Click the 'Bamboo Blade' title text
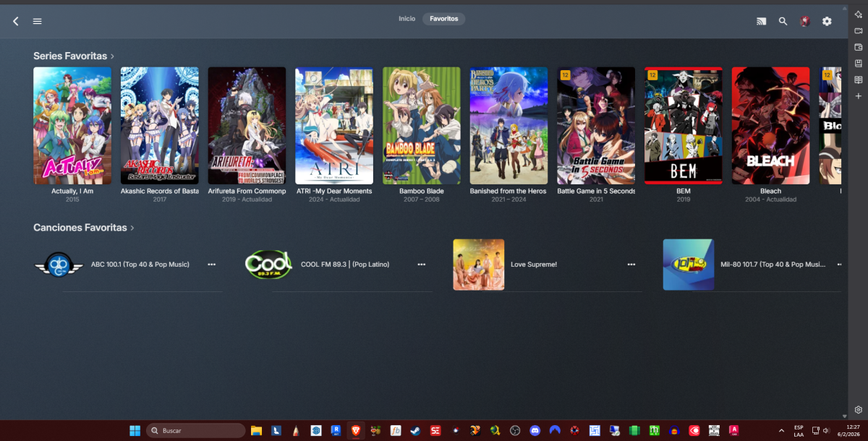868x441 pixels. (x=422, y=192)
